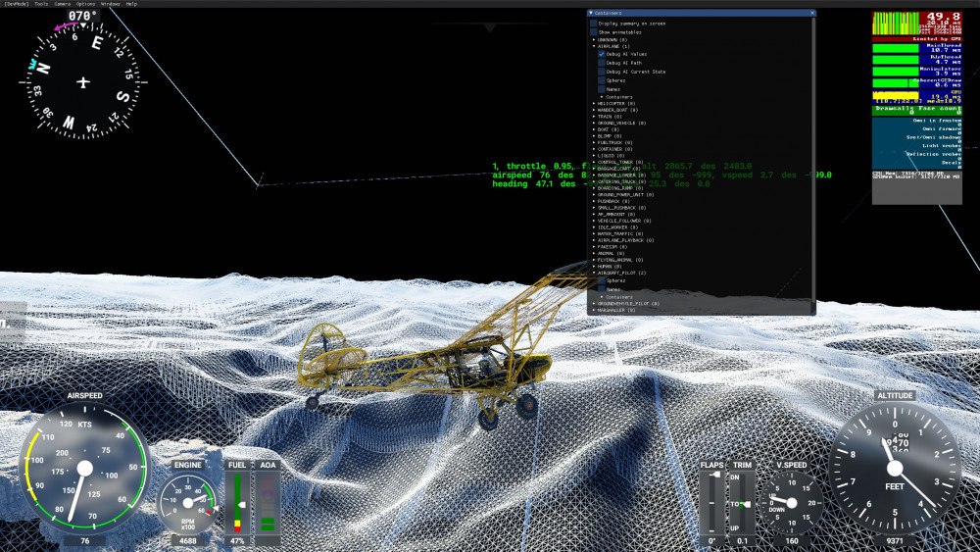Screen dimensions: 980x552
Task: Collapse the Containers window using title arrow
Action: click(591, 13)
